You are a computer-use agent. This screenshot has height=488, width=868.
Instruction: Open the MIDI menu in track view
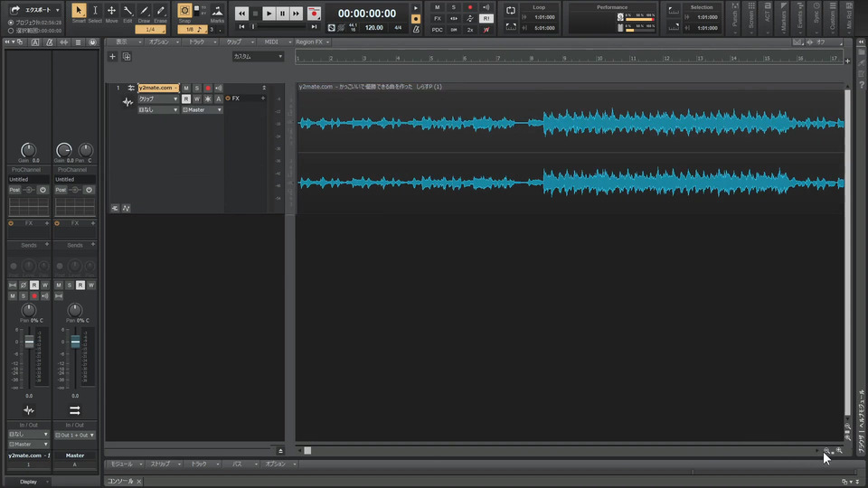272,42
